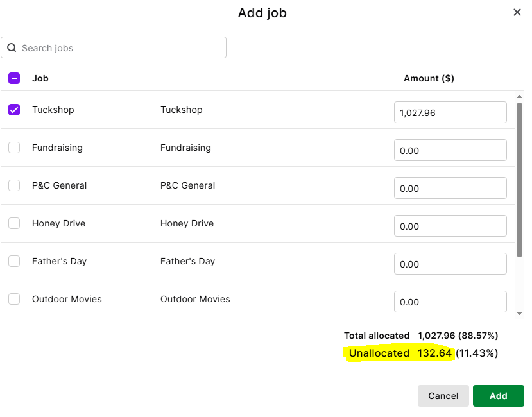Click the scroll down arrow
532x417 pixels.
tap(520, 312)
